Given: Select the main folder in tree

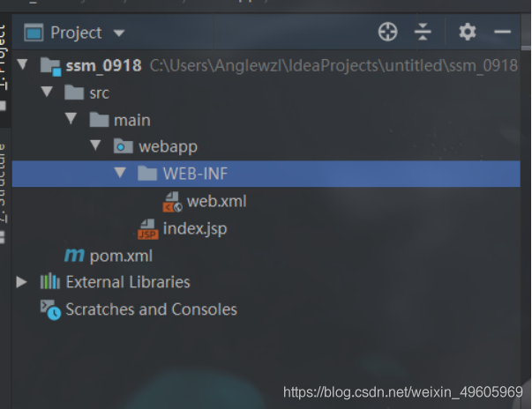Looking at the screenshot, I should pyautogui.click(x=132, y=120).
